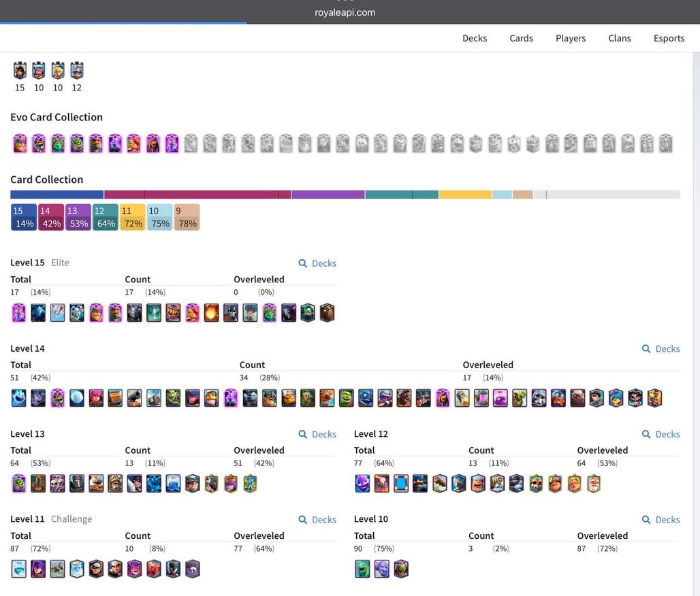Click the Elixir Golem card in Level 12
This screenshot has width=700, height=596.
tap(362, 484)
